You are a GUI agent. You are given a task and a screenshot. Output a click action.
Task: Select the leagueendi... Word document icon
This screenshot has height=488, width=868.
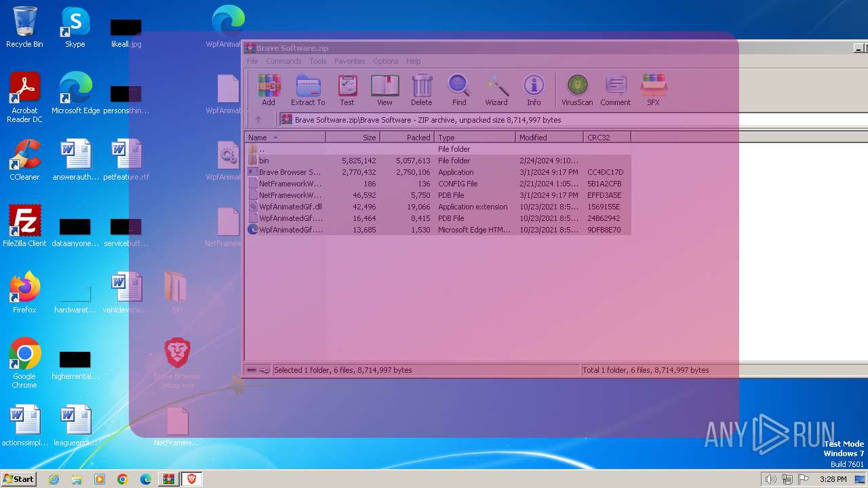point(75,426)
